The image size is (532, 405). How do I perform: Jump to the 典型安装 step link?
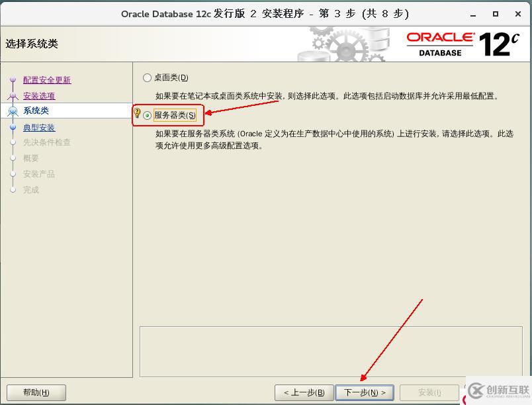pyautogui.click(x=39, y=128)
